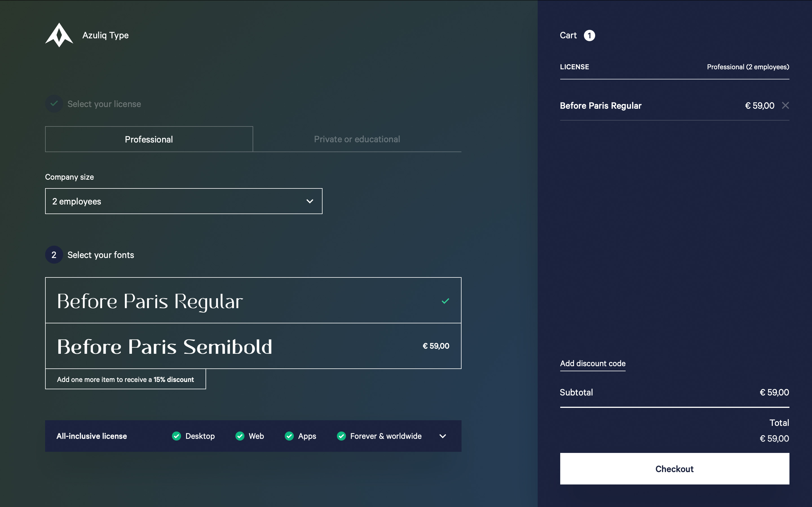Click the green check on Before Paris Regular
The image size is (812, 507).
(x=445, y=301)
